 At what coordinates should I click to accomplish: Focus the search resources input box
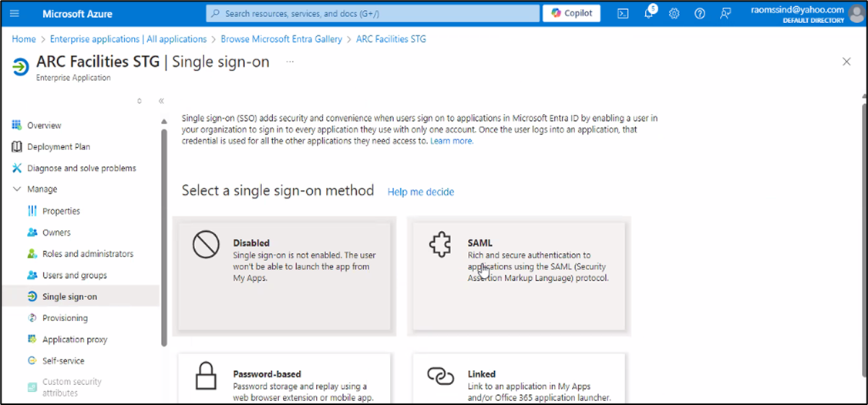pos(372,13)
